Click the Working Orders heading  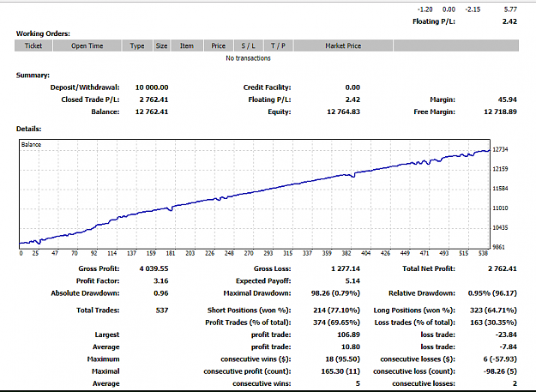coord(43,33)
